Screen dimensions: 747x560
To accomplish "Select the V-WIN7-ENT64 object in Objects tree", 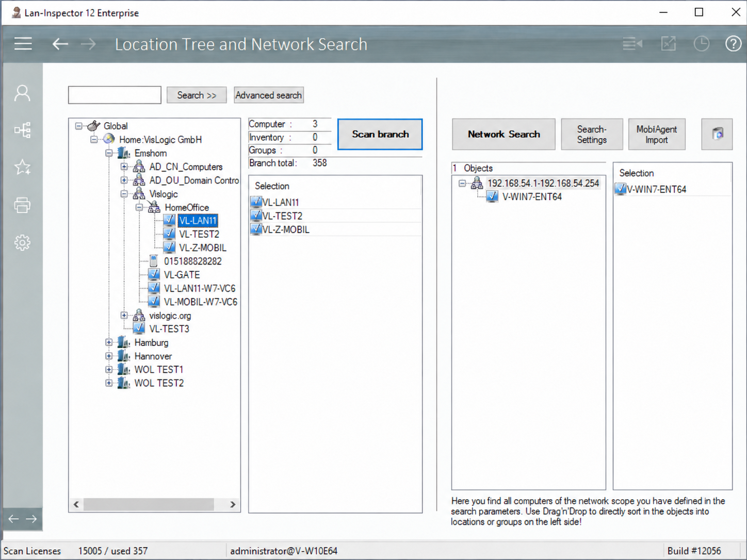I will [x=532, y=196].
